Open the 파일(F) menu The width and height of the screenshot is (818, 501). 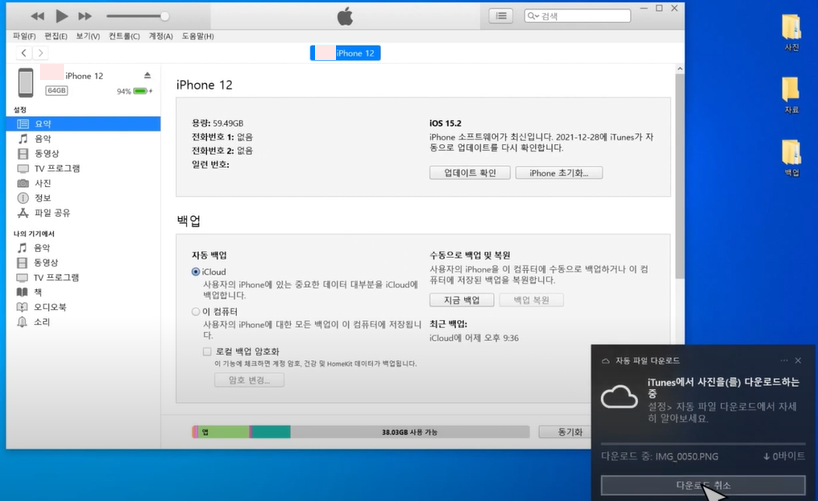click(x=24, y=36)
